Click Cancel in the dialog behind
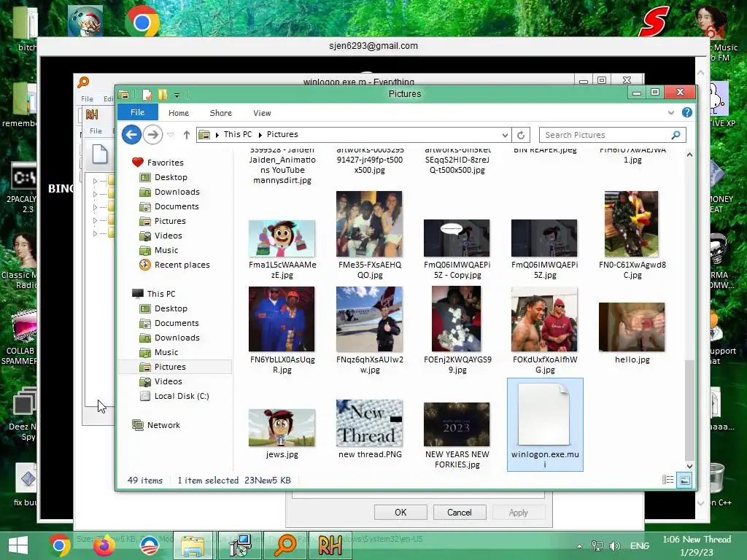The height and width of the screenshot is (560, 747). [460, 513]
